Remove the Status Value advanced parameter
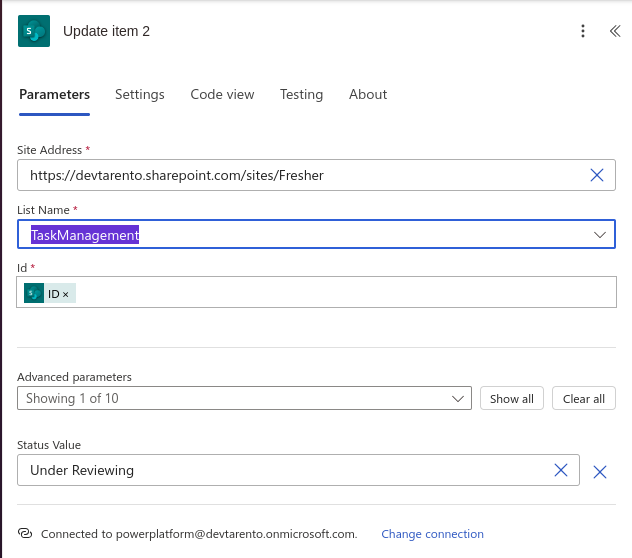632x558 pixels. tap(600, 472)
